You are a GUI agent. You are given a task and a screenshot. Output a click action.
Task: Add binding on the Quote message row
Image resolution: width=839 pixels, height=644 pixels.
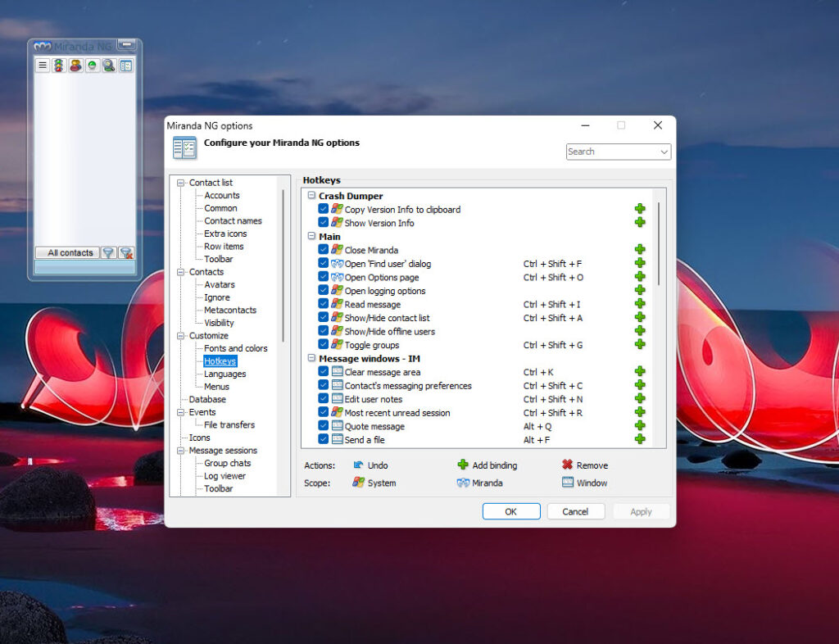[640, 425]
